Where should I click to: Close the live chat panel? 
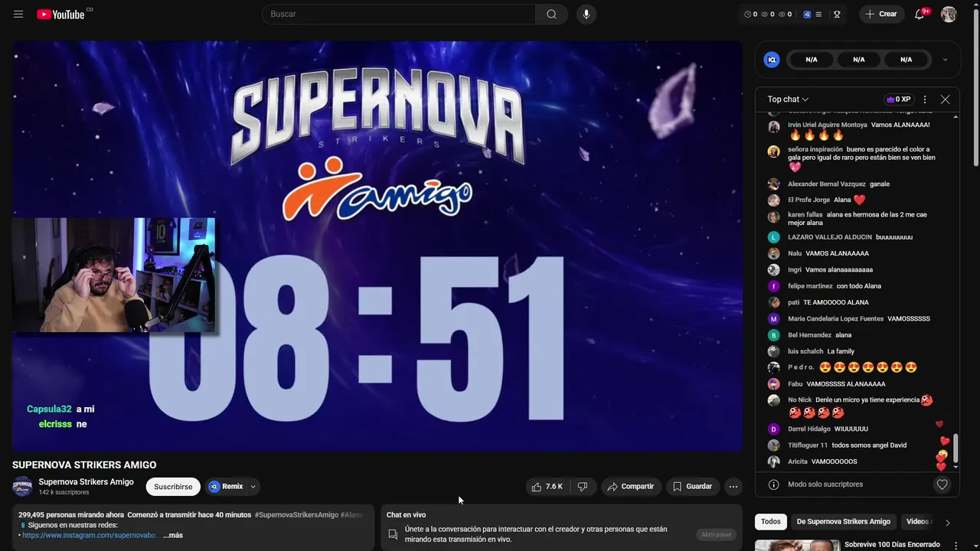click(945, 99)
